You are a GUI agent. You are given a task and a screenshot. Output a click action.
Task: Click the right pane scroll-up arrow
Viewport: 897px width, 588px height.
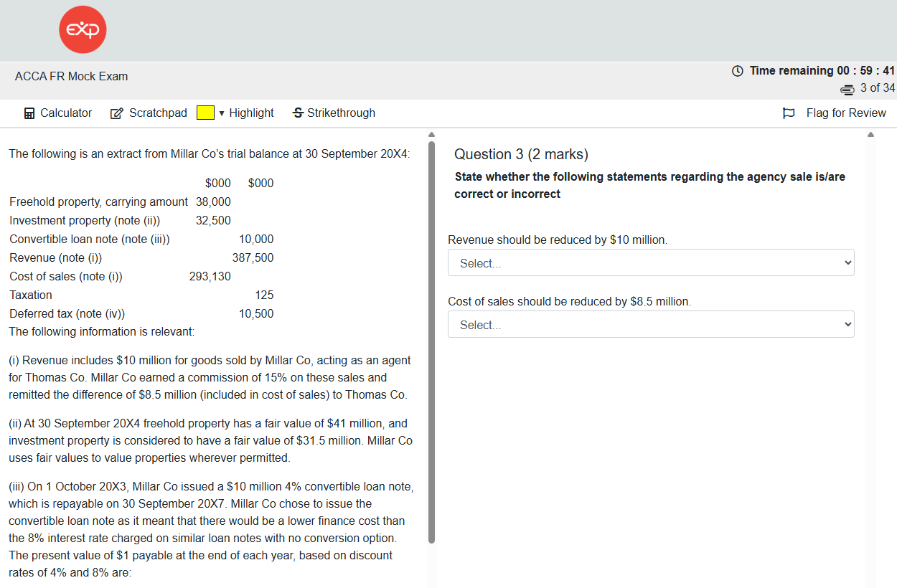tap(870, 135)
